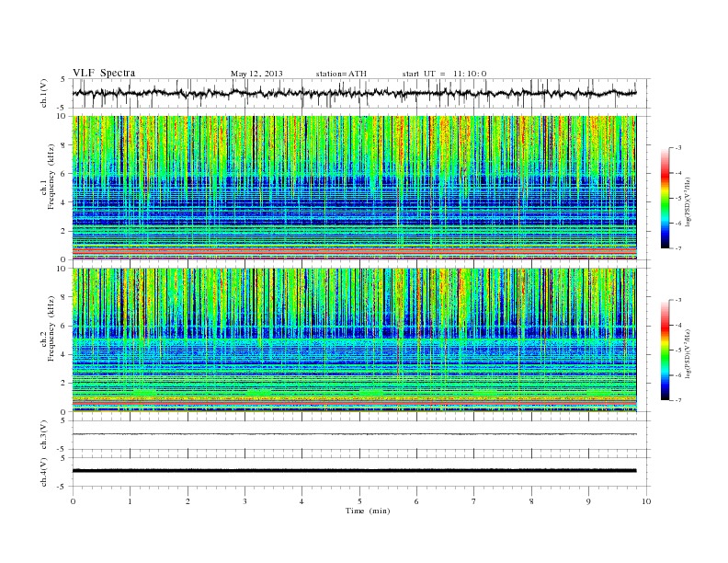Click time axis tick label '8'
The image size is (728, 563).
(531, 501)
